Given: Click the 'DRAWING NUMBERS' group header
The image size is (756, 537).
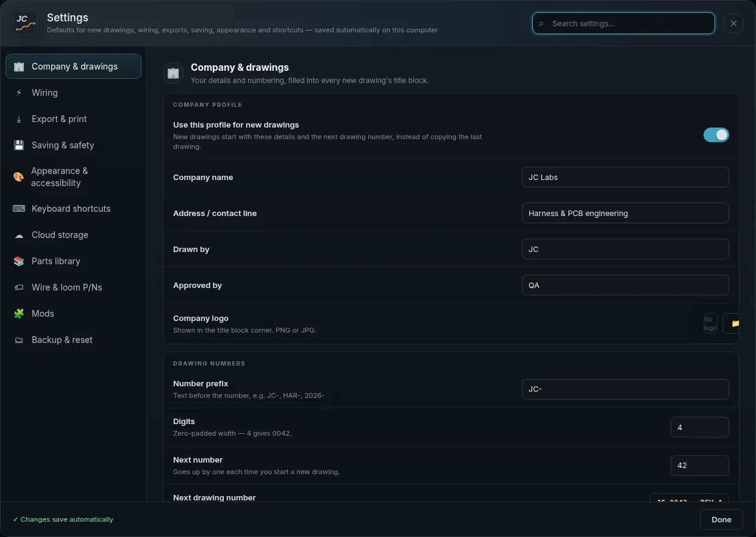Looking at the screenshot, I should tap(209, 363).
